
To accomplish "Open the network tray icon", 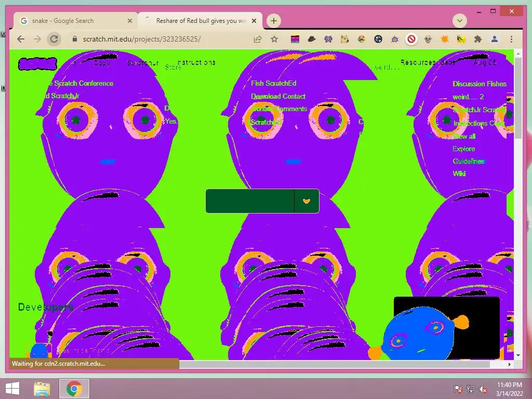I will (471, 389).
